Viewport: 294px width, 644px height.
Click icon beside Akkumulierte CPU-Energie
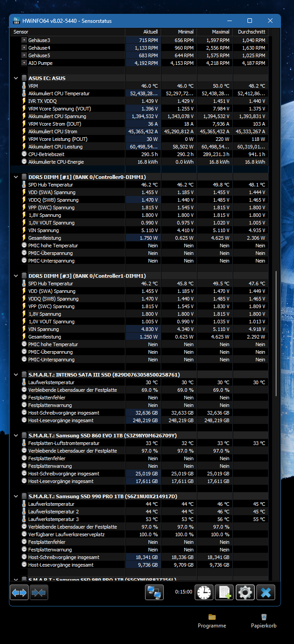[x=24, y=162]
